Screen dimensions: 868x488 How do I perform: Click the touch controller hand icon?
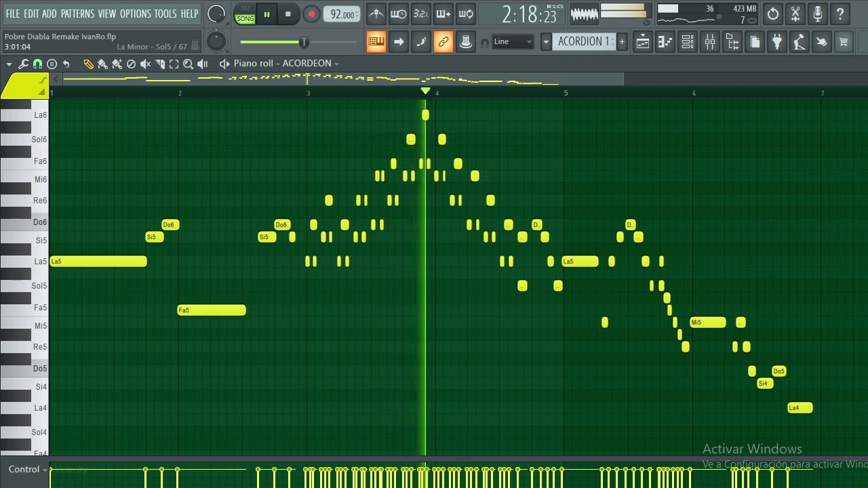pos(821,42)
